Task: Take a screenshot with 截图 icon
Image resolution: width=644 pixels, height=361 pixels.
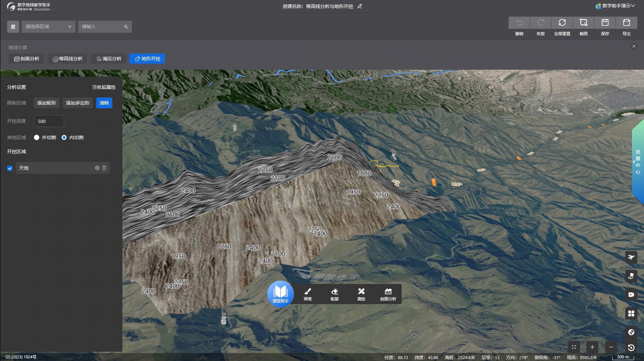Action: 583,23
